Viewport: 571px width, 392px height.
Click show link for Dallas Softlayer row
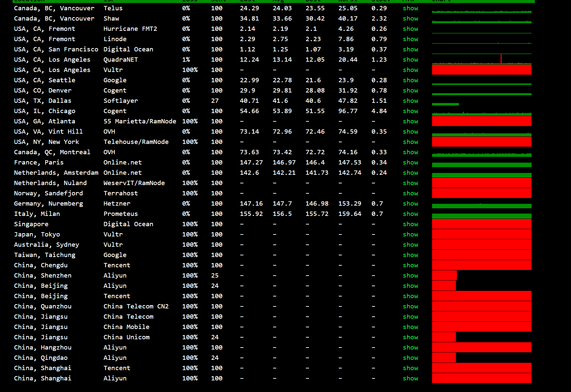tap(410, 101)
